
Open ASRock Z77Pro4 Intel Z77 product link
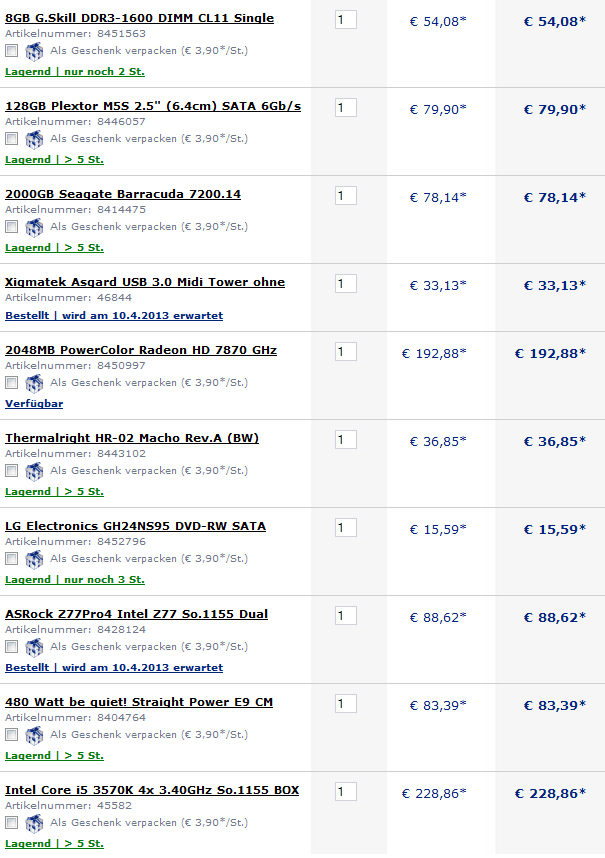pos(137,614)
